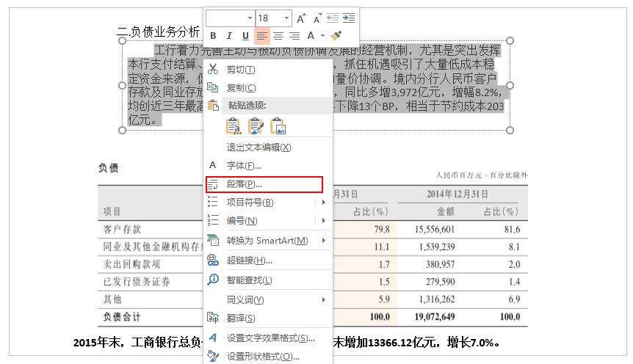
Task: Open the font color dropdown arrow
Action: pos(322,36)
